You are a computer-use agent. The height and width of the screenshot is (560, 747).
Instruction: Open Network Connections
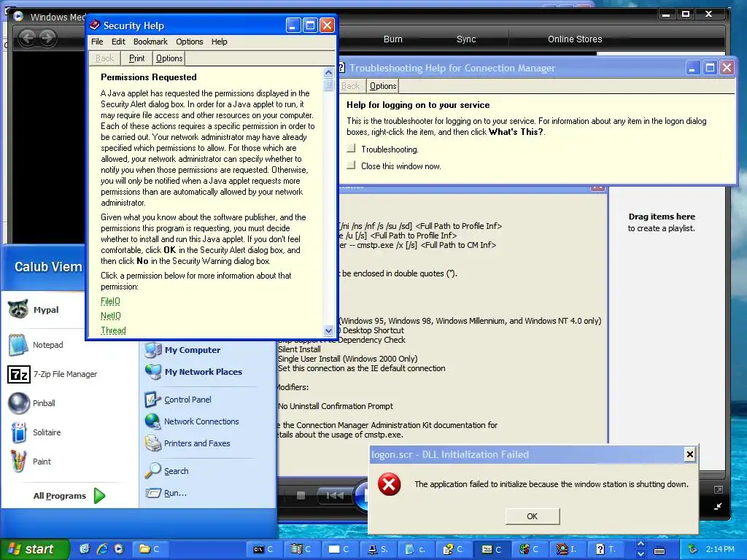(x=192, y=421)
